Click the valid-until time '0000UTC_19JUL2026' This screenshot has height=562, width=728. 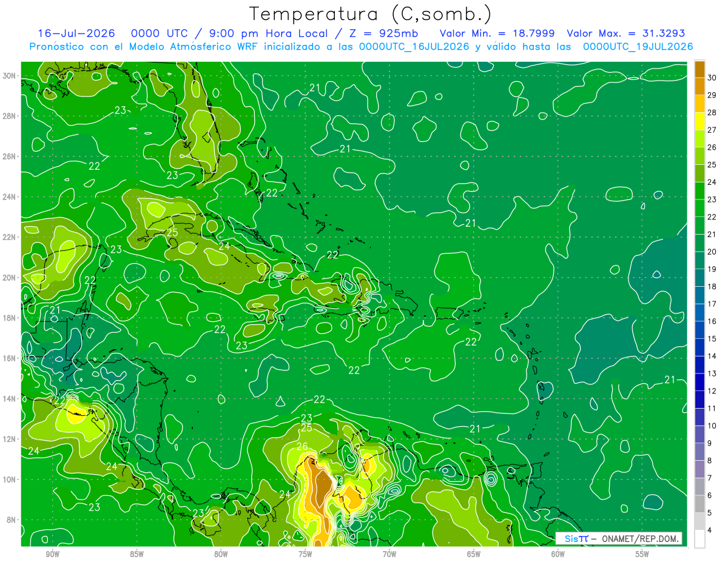pos(638,47)
